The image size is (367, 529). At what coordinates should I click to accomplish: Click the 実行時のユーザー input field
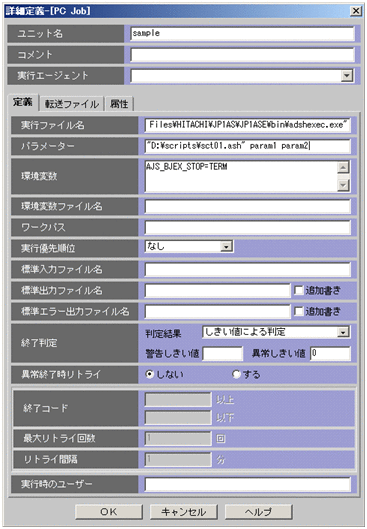[x=248, y=485]
